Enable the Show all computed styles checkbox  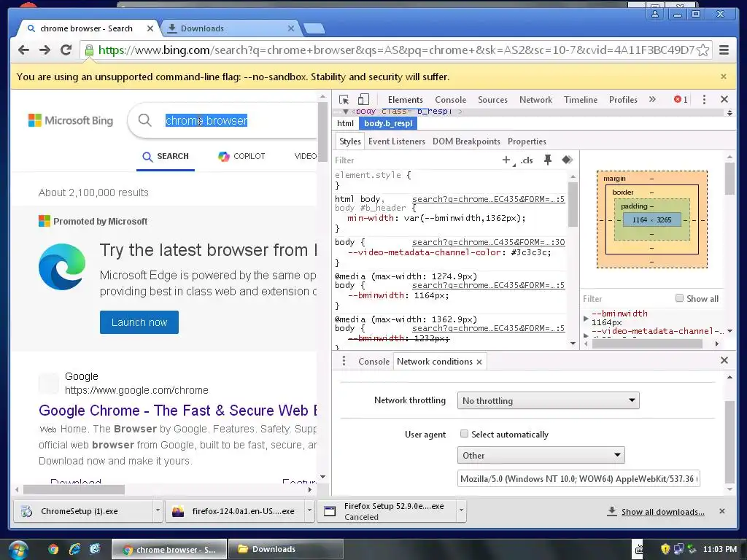tap(679, 298)
